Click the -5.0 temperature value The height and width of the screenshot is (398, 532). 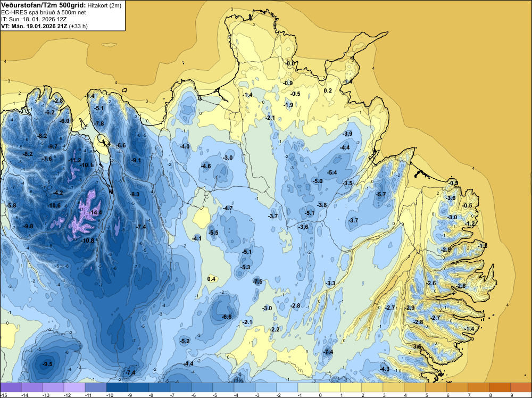[x=318, y=181]
